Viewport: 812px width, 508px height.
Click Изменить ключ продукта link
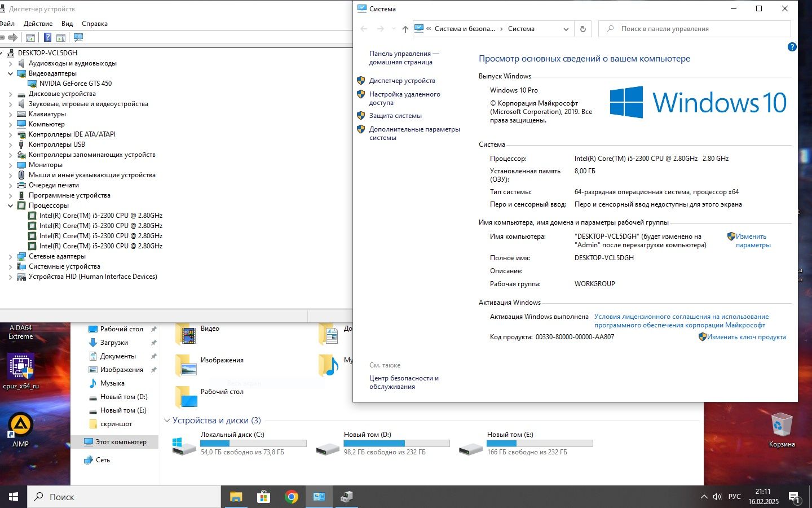pyautogui.click(x=746, y=337)
